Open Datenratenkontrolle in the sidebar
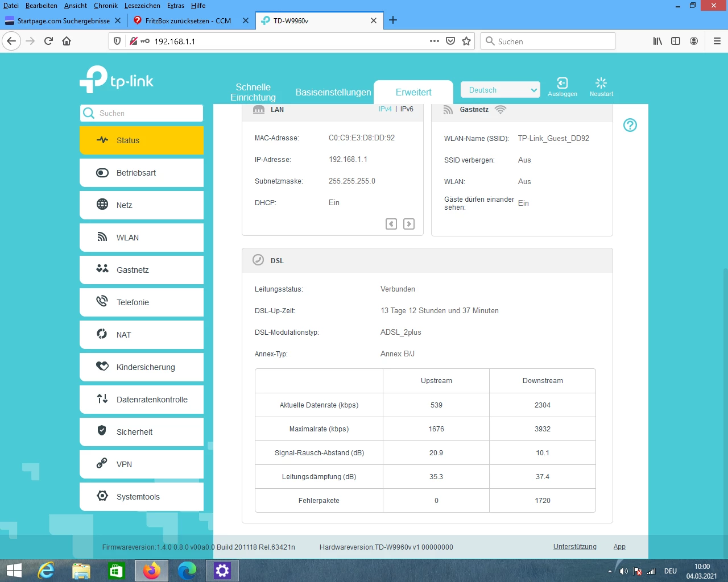 [x=142, y=400]
